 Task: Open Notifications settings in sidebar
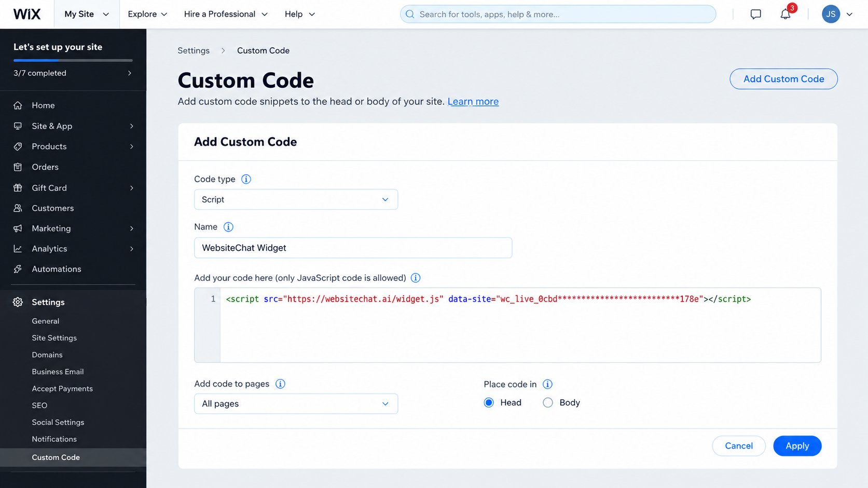(x=54, y=439)
